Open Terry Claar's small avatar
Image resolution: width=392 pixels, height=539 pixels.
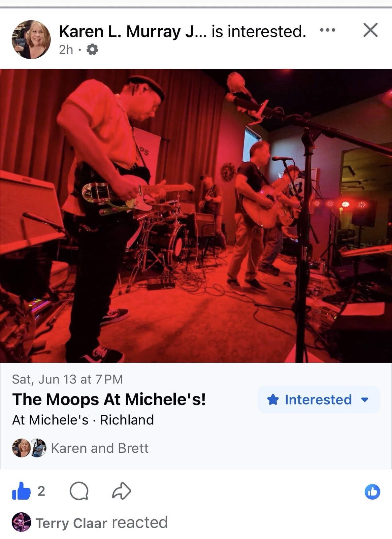[x=21, y=522]
